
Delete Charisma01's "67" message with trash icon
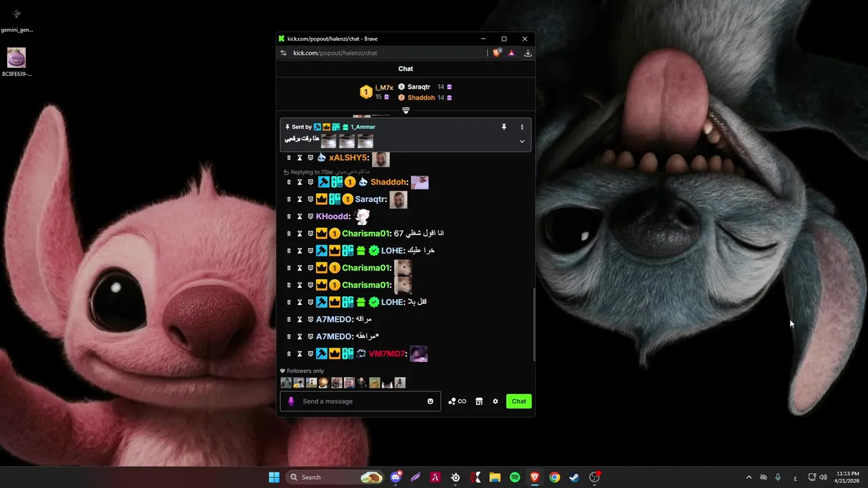tap(289, 234)
